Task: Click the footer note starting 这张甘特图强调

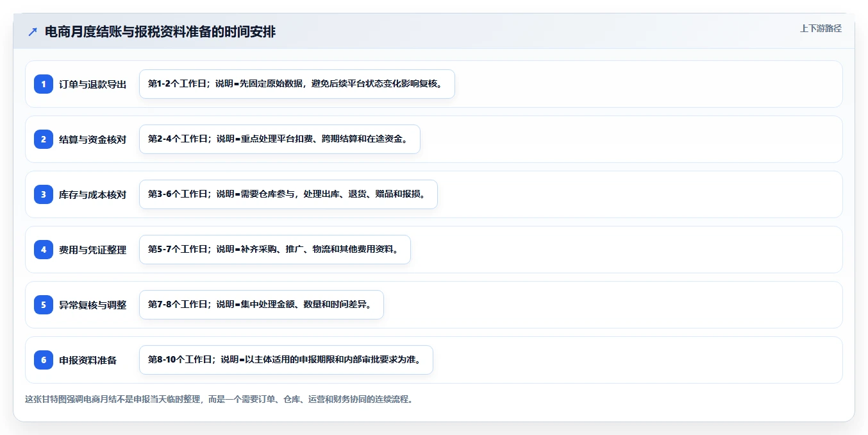Action: pyautogui.click(x=219, y=399)
